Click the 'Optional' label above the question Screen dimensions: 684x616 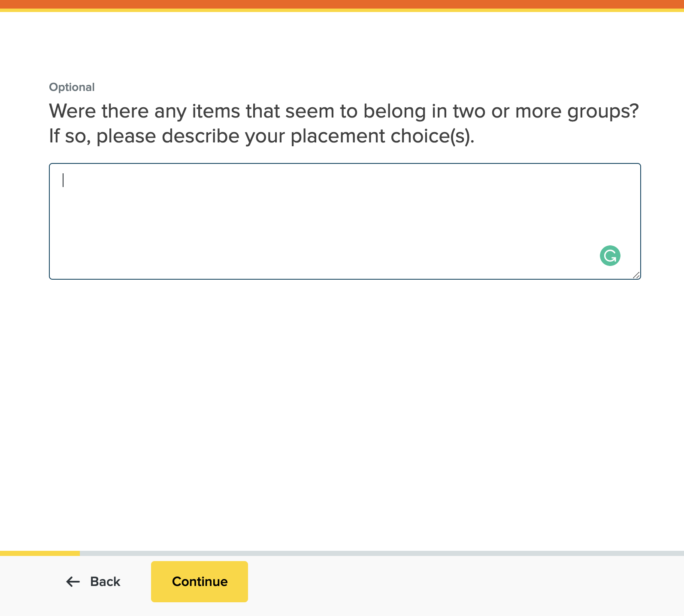pyautogui.click(x=72, y=87)
